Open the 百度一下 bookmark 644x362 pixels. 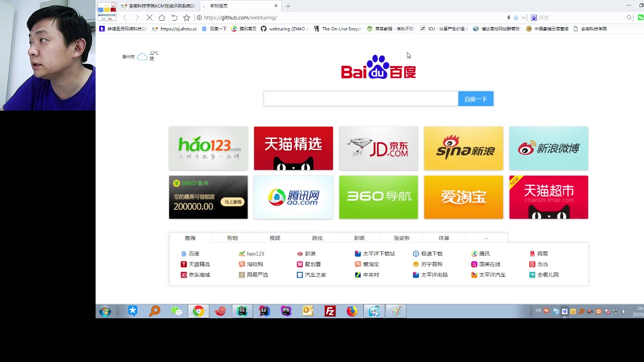[x=214, y=29]
